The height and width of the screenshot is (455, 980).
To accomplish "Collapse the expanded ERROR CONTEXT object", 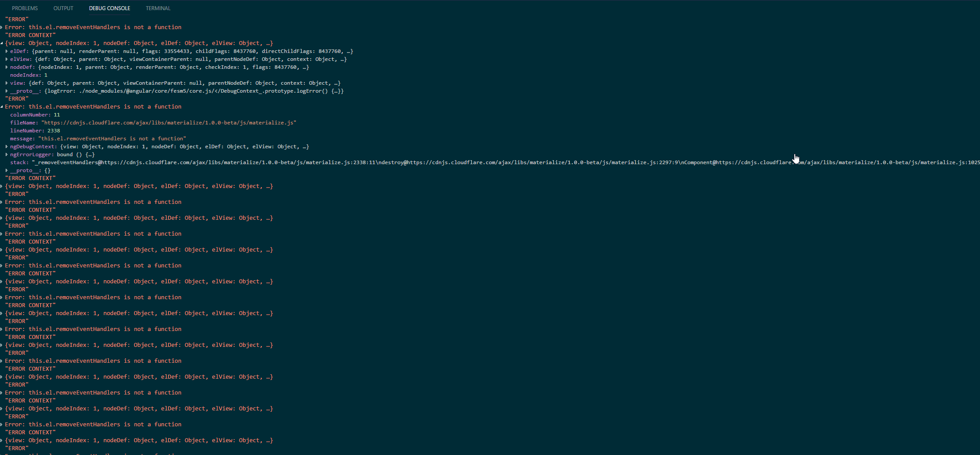I will point(2,43).
